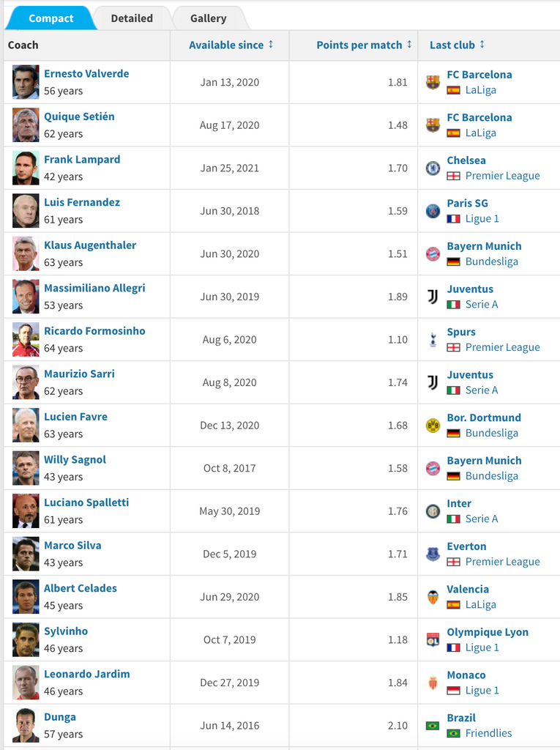Viewport: 560px width, 750px height.
Task: Click the Everton club crest icon
Action: pos(433,554)
